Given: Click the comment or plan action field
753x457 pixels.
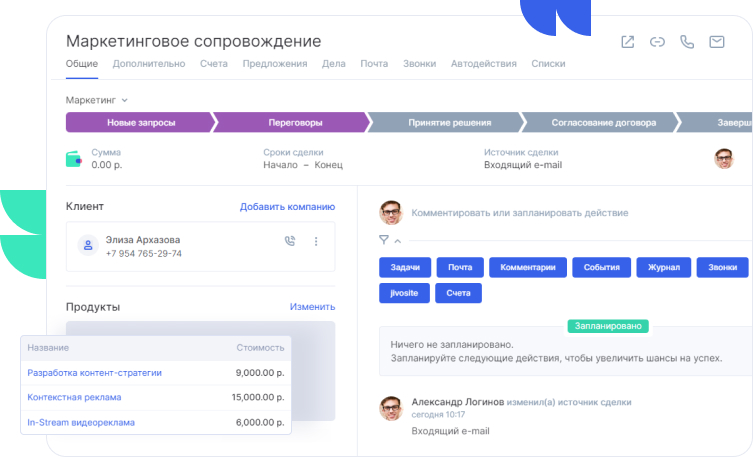Looking at the screenshot, I should [520, 213].
